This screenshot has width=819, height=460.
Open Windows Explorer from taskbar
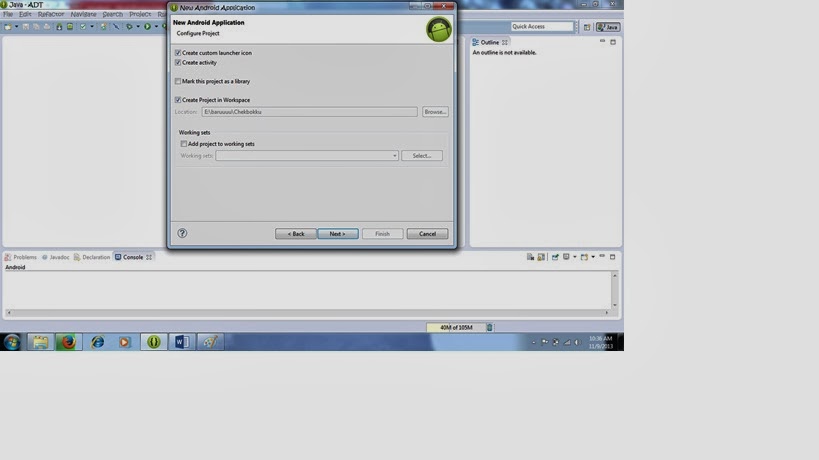[40, 342]
